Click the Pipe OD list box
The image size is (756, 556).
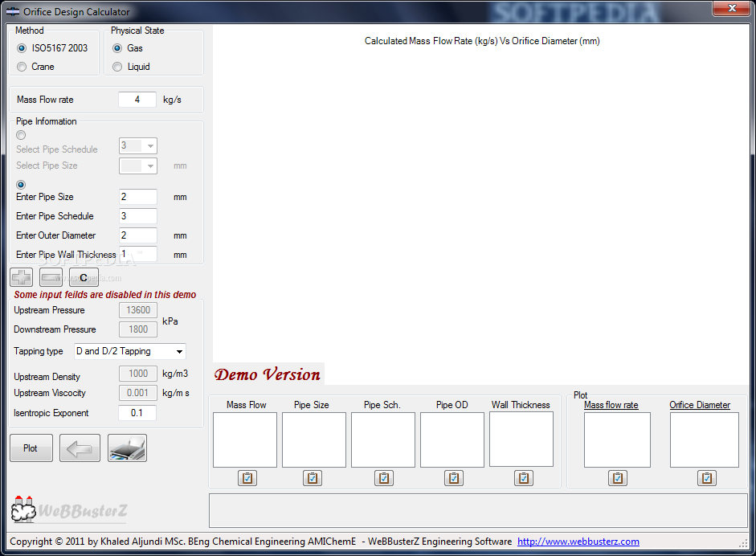pos(452,439)
